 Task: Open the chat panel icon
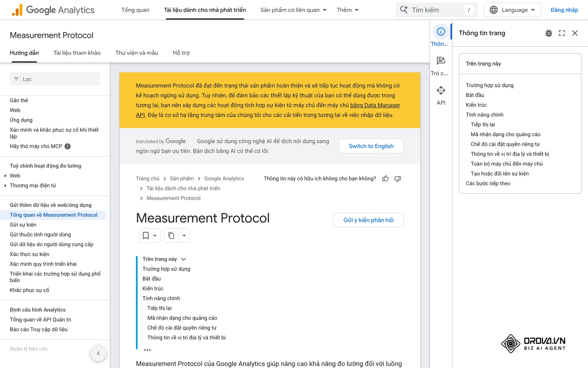[x=441, y=61]
